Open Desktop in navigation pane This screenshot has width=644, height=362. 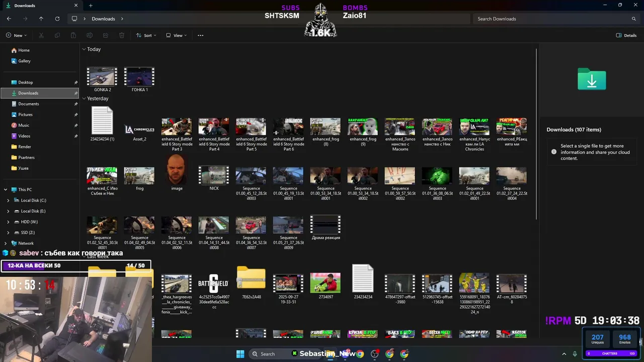[40, 82]
